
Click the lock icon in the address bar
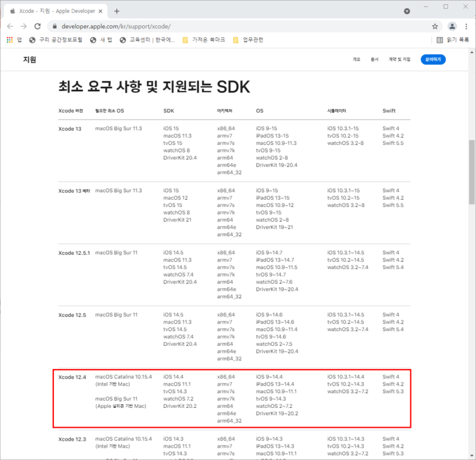point(55,27)
